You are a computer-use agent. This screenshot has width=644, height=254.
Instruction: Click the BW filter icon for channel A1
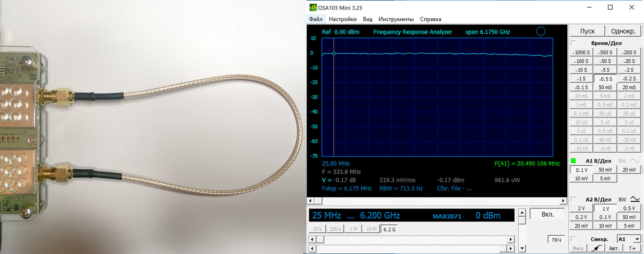[x=635, y=161]
